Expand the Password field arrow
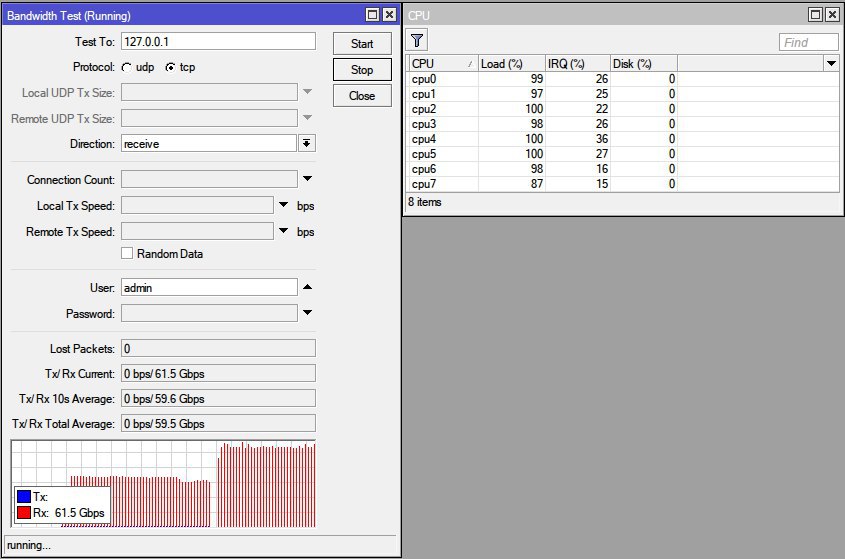Screen dimensions: 845x559 pos(307,313)
